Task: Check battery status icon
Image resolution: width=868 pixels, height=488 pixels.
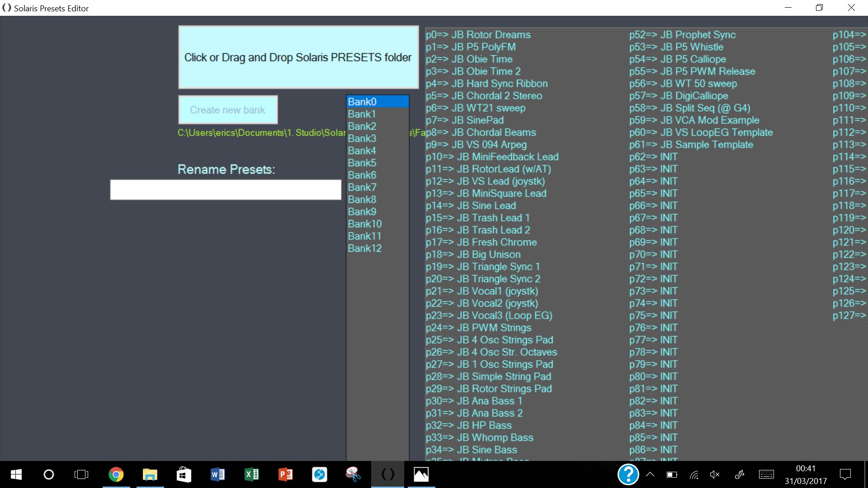Action: (672, 474)
